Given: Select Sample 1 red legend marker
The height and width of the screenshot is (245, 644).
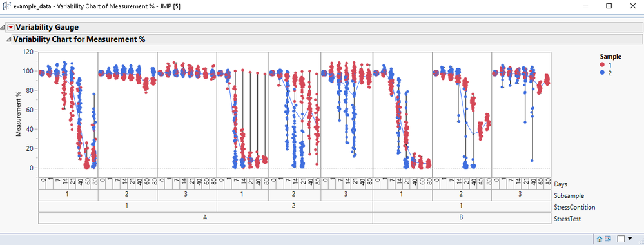Looking at the screenshot, I should (x=602, y=65).
